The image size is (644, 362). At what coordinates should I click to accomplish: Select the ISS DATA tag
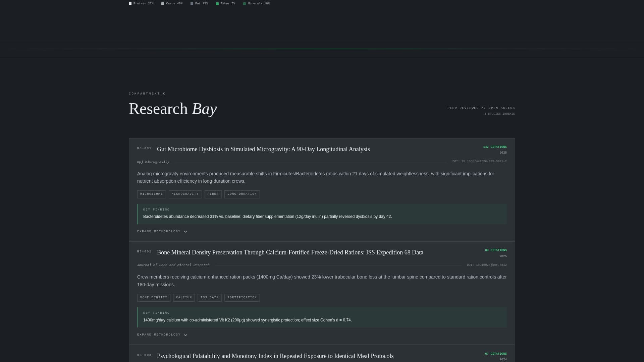(x=209, y=298)
